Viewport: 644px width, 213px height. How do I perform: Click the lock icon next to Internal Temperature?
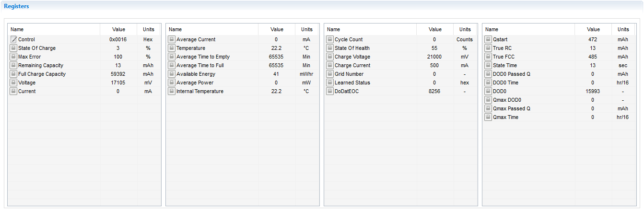[x=172, y=91]
